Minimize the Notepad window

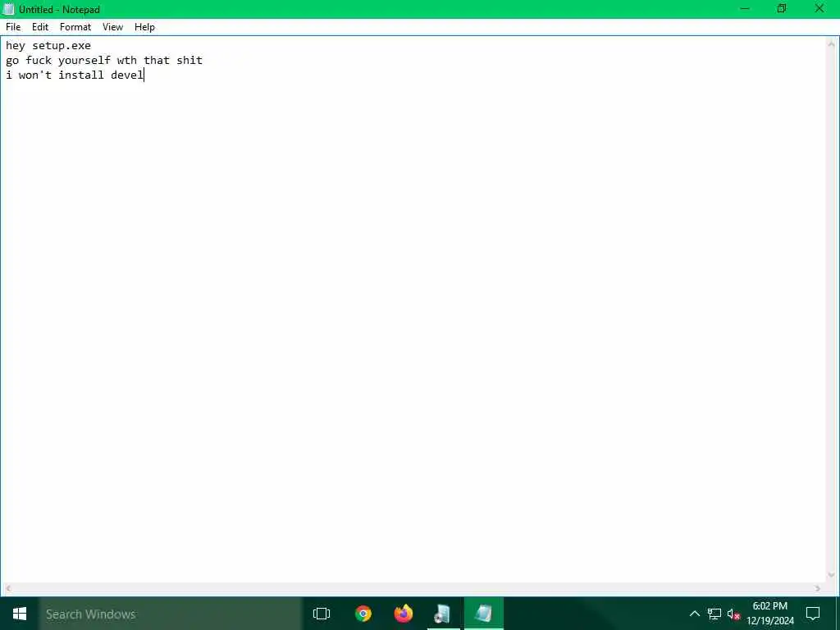[x=745, y=9]
